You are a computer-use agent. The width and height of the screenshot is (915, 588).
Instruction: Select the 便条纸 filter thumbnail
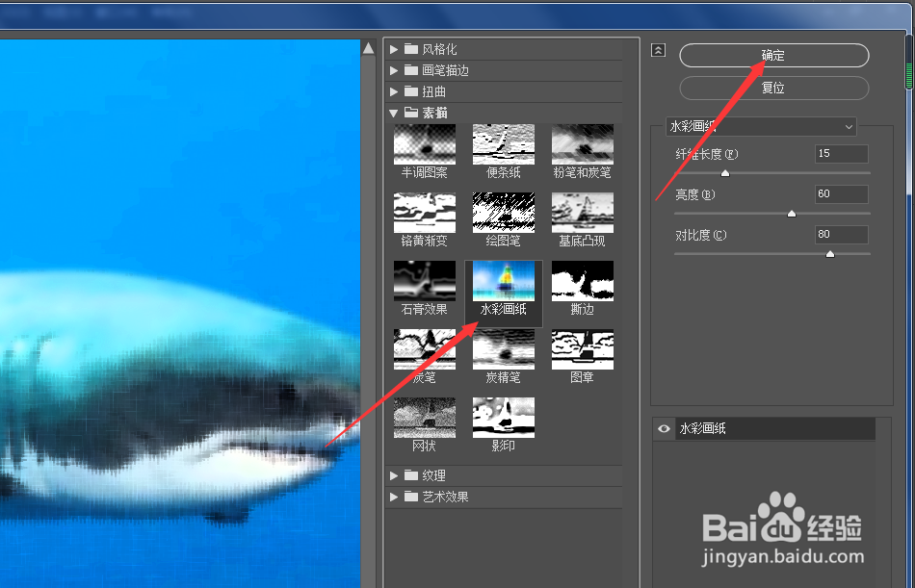click(x=503, y=144)
